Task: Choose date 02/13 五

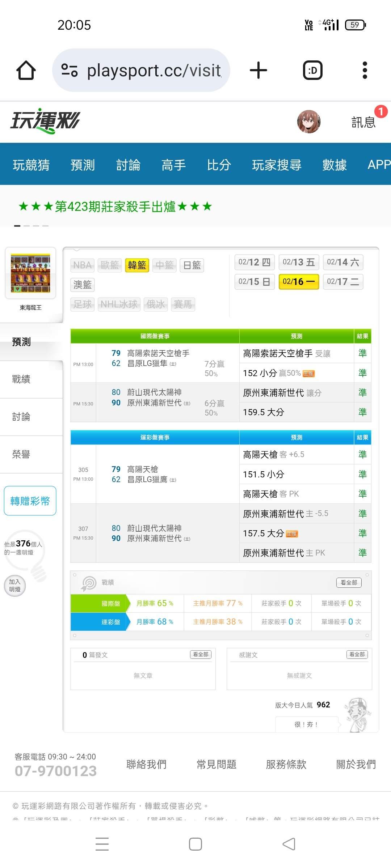Action: point(299,262)
